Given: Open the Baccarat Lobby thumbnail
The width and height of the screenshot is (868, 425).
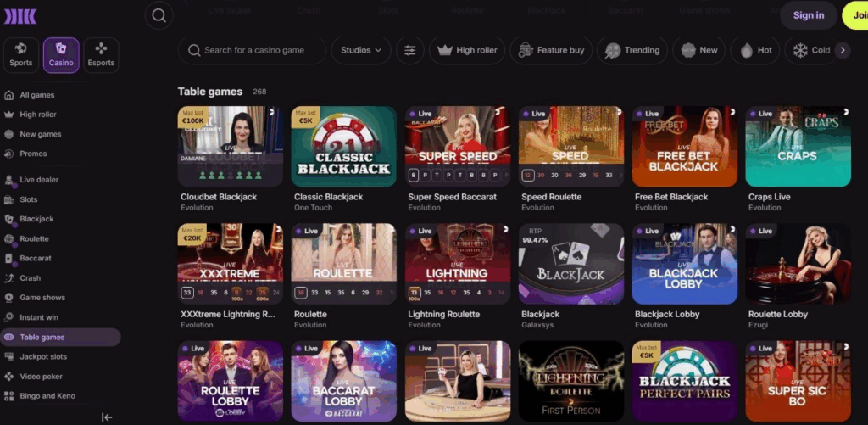Looking at the screenshot, I should (x=344, y=381).
